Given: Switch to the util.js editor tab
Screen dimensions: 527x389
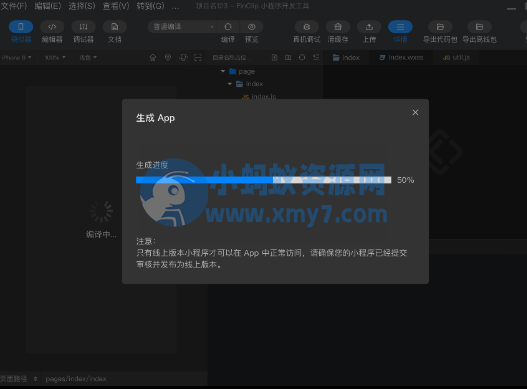Looking at the screenshot, I should [456, 57].
